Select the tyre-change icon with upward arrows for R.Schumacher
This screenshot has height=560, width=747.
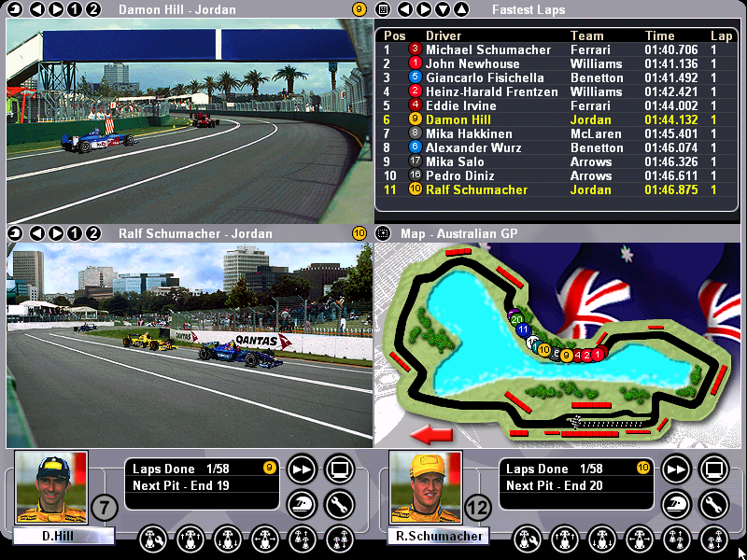point(563,539)
